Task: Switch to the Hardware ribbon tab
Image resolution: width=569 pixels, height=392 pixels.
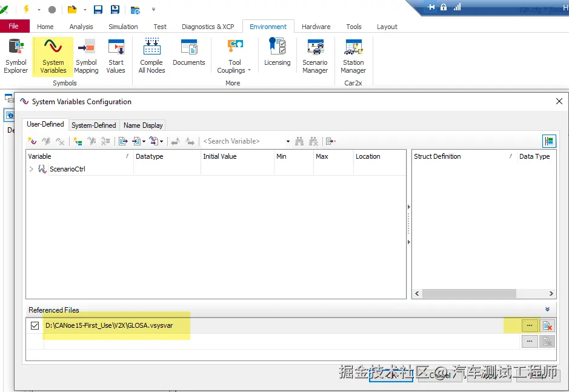Action: pos(316,27)
